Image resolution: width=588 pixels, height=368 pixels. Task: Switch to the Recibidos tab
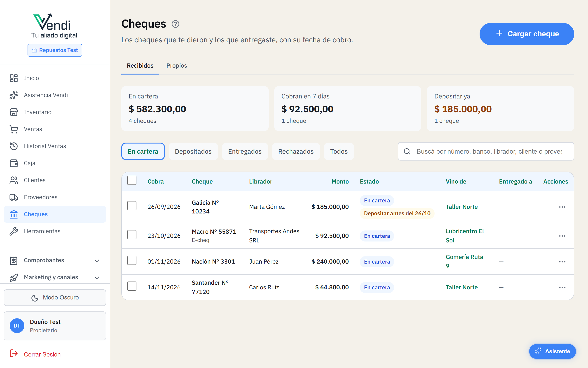coord(140,66)
